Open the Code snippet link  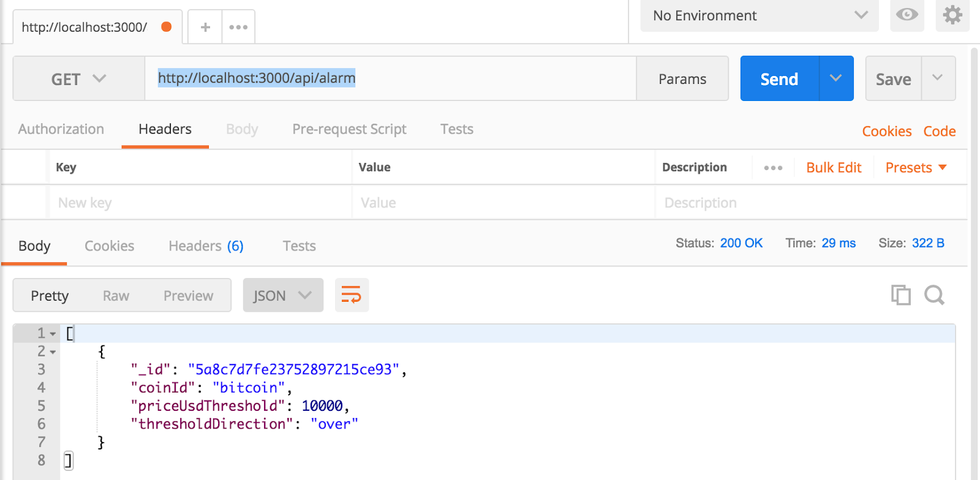pyautogui.click(x=939, y=131)
